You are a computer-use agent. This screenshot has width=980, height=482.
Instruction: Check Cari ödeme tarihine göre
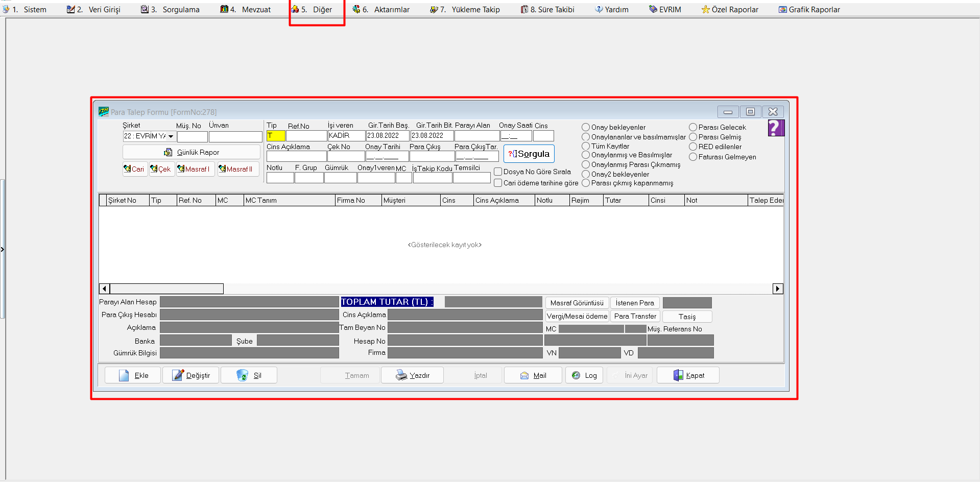(498, 183)
